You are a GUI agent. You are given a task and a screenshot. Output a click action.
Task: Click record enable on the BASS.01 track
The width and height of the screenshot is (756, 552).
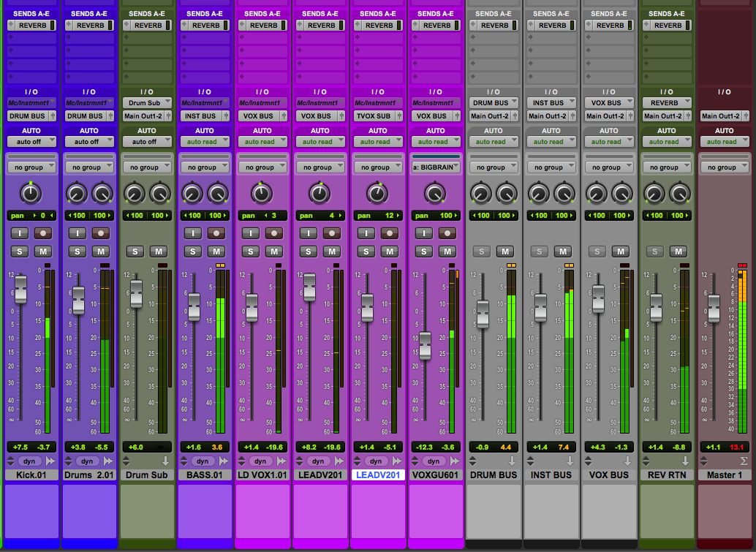tap(216, 233)
